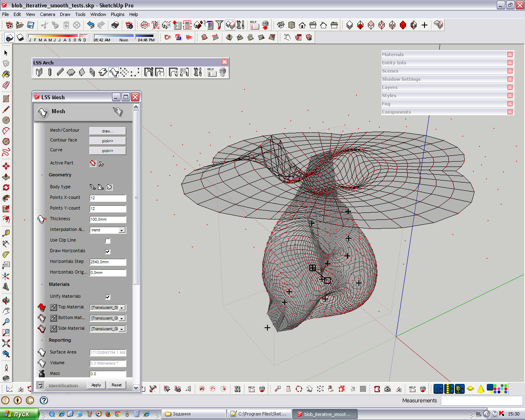Screen dimensions: 525x420
Task: Toggle shadows display icon
Action: point(20,37)
